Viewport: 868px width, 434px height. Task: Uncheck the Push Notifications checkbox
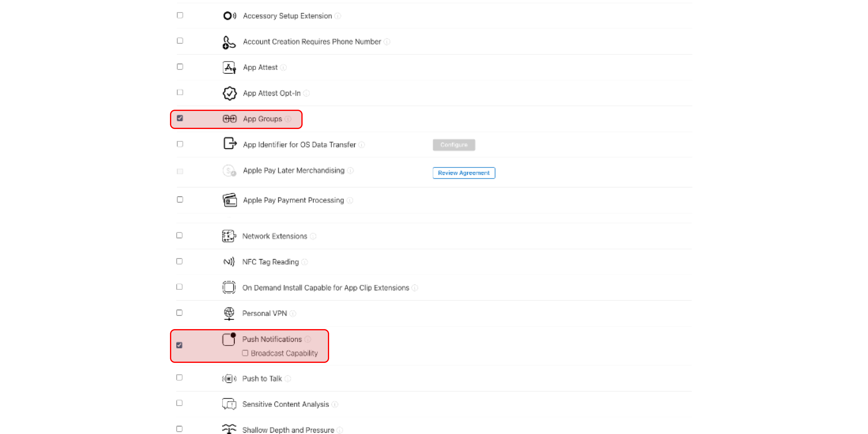pos(179,345)
